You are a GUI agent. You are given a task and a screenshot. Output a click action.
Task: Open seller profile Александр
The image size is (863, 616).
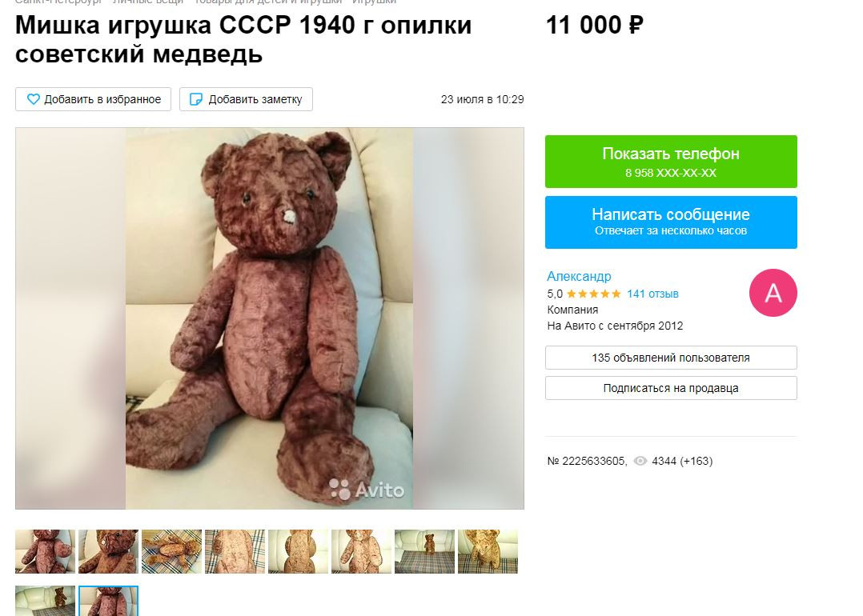pos(579,276)
